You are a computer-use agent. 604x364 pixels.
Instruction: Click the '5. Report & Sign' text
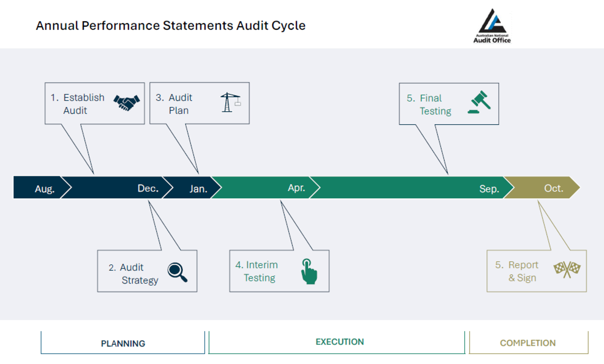coord(516,271)
